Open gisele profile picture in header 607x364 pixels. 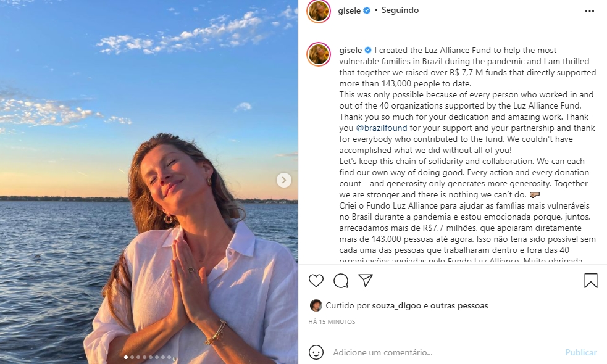[319, 11]
